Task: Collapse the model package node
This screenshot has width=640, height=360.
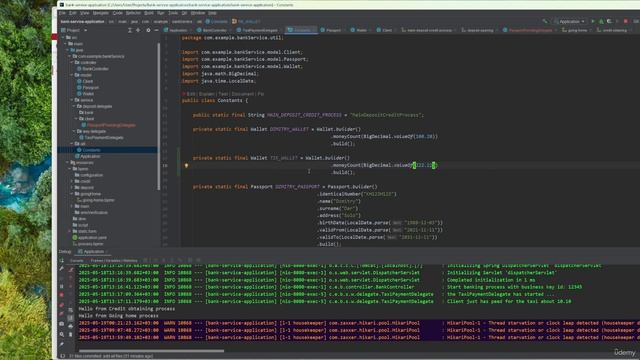Action: (x=72, y=75)
